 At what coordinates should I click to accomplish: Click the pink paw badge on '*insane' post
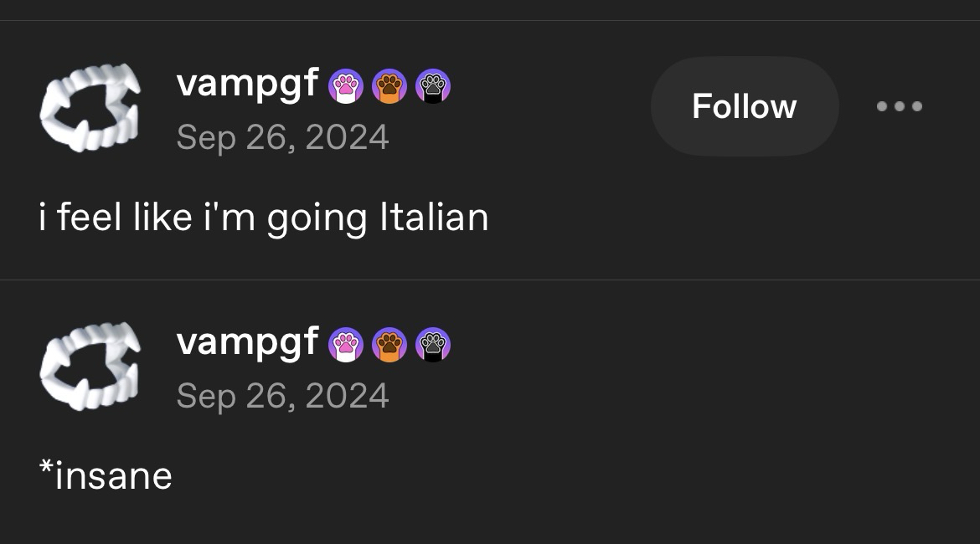tap(346, 344)
